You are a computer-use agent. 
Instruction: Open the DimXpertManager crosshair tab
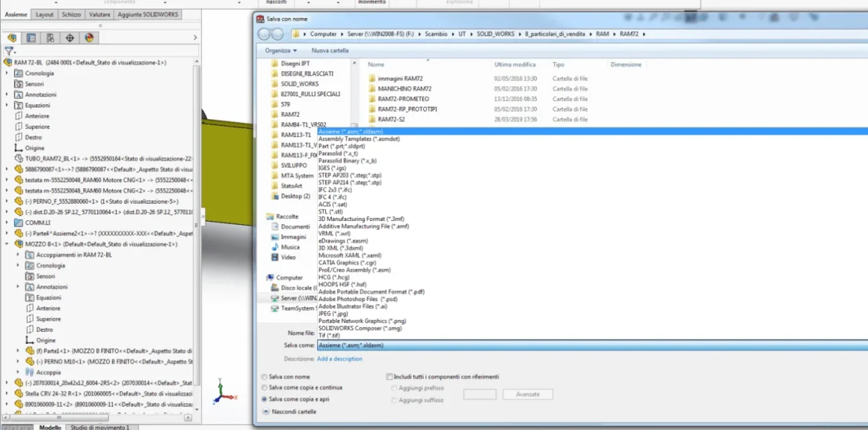click(x=70, y=38)
